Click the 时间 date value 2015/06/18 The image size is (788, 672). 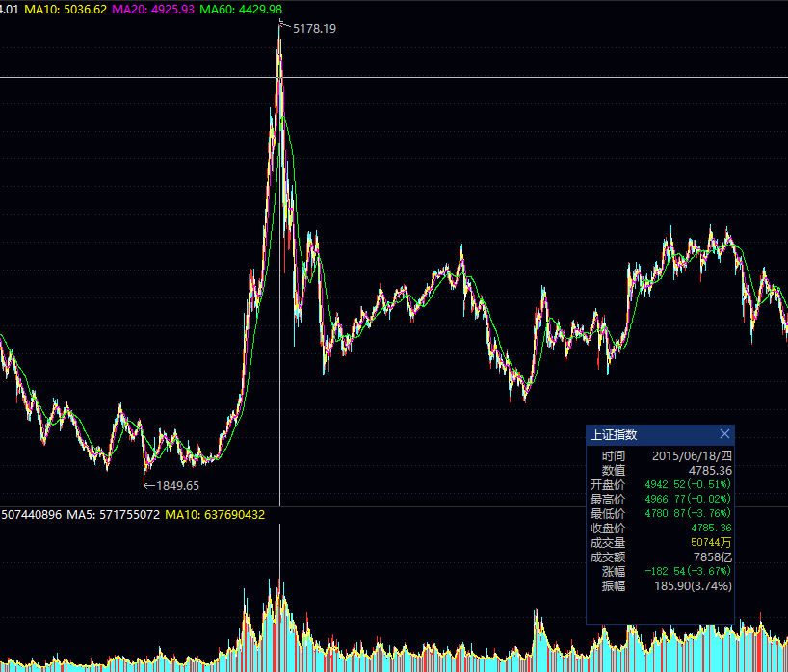(692, 456)
